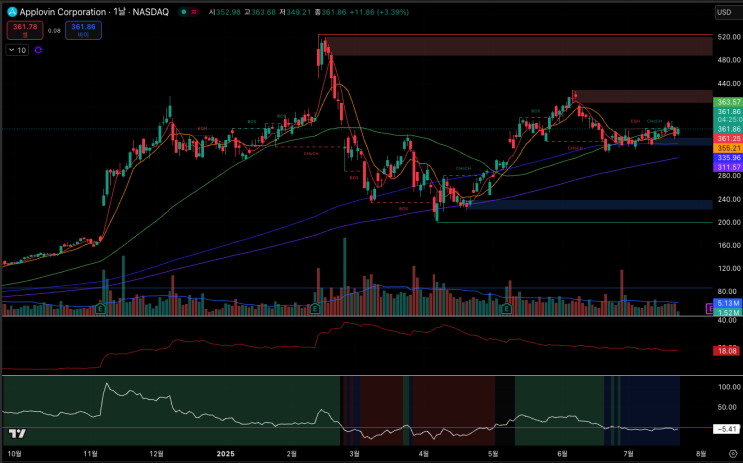Click the 100.00 oscillator axis label
Screen dimensions: 743x463
pyautogui.click(x=729, y=387)
